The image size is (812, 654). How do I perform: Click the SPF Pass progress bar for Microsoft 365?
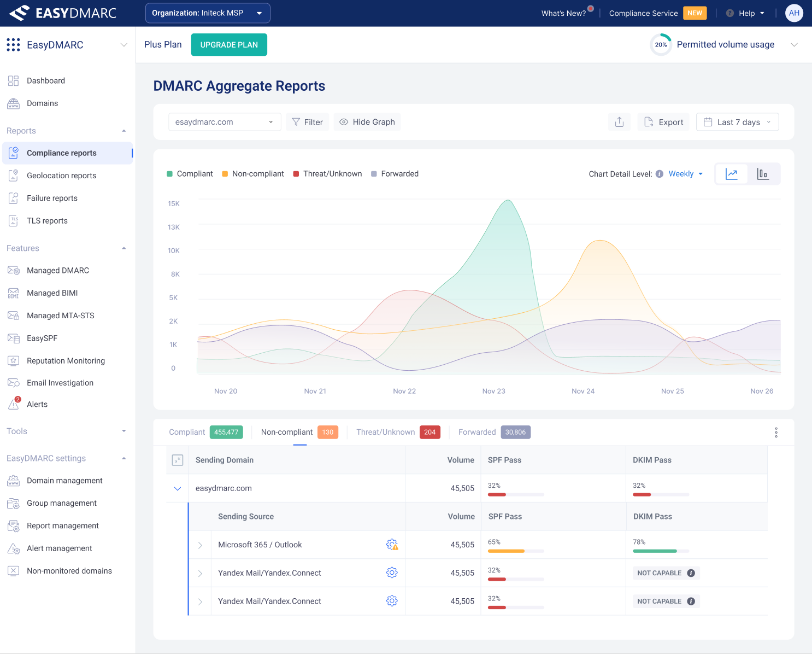pyautogui.click(x=516, y=551)
